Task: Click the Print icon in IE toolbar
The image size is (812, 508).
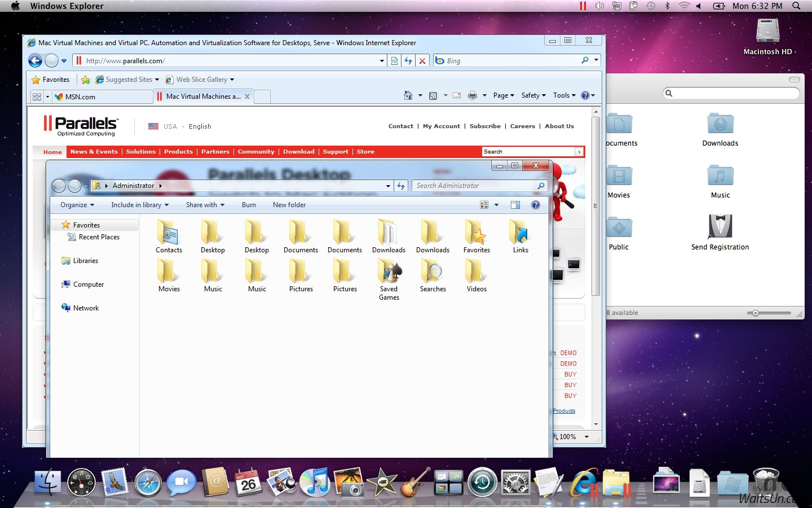Action: coord(473,95)
